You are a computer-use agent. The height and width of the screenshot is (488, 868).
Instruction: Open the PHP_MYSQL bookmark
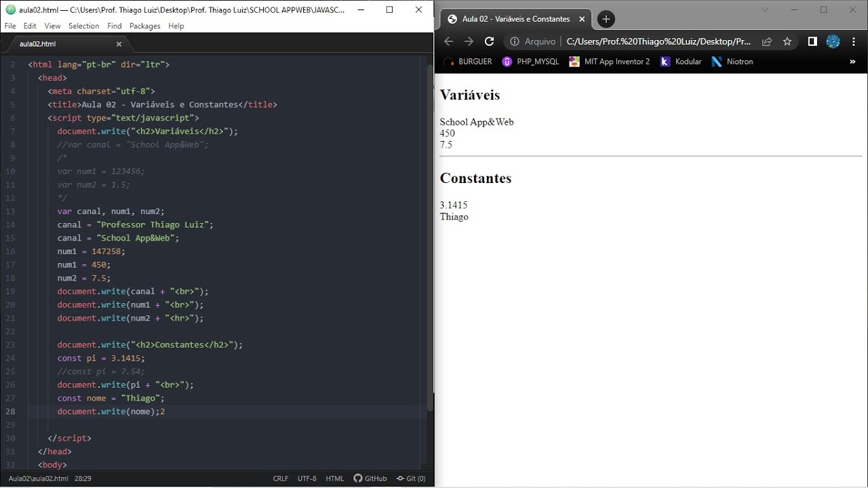click(x=530, y=62)
